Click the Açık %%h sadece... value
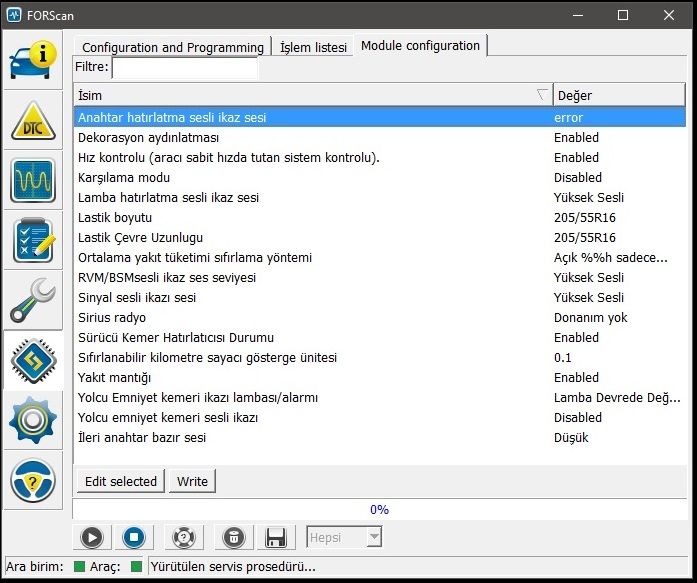697x583 pixels. (x=610, y=257)
